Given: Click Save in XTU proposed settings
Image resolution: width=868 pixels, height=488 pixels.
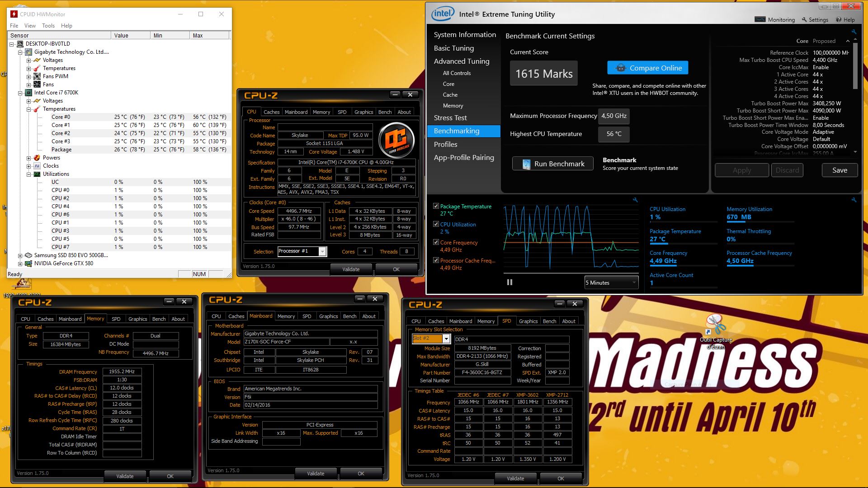Looking at the screenshot, I should pyautogui.click(x=840, y=170).
